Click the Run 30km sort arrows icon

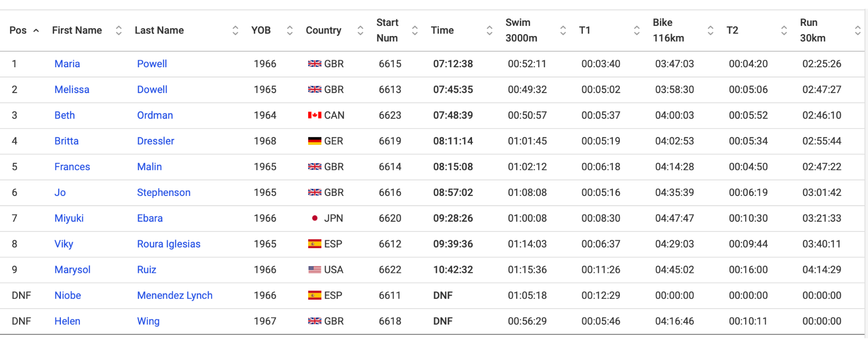[x=858, y=30]
